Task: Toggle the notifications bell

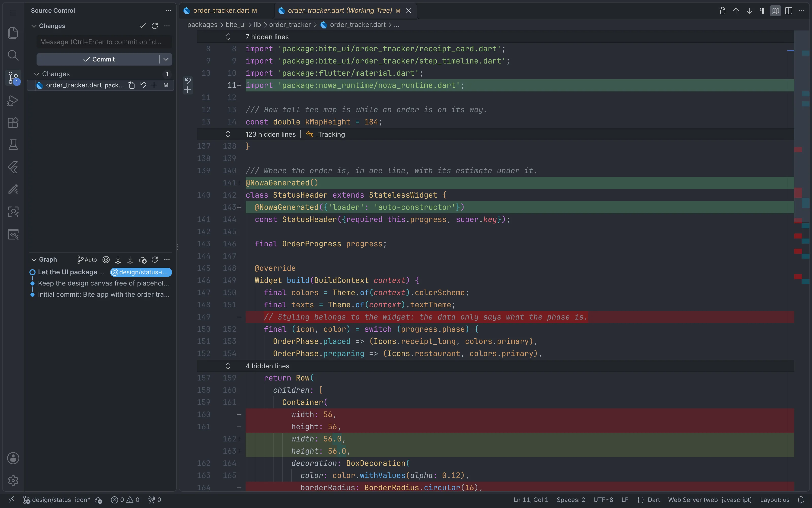Action: click(x=801, y=500)
